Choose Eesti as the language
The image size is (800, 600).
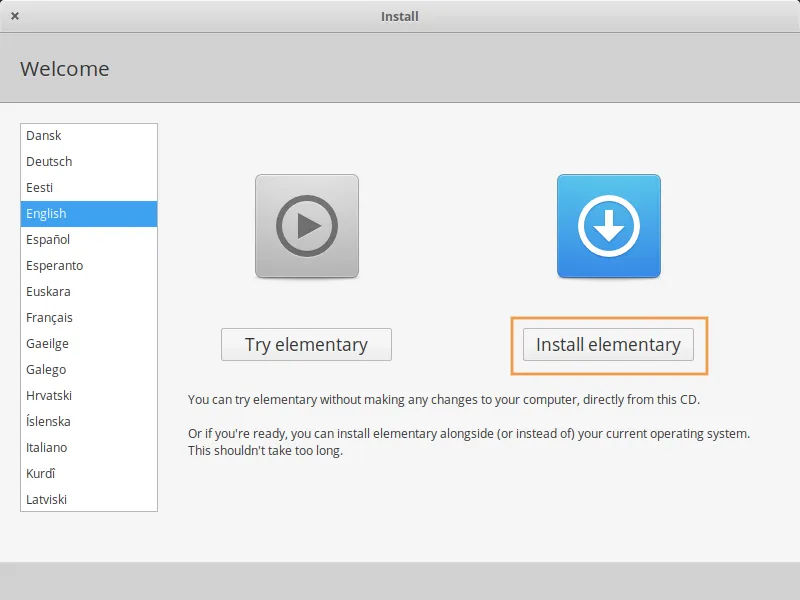click(x=89, y=188)
